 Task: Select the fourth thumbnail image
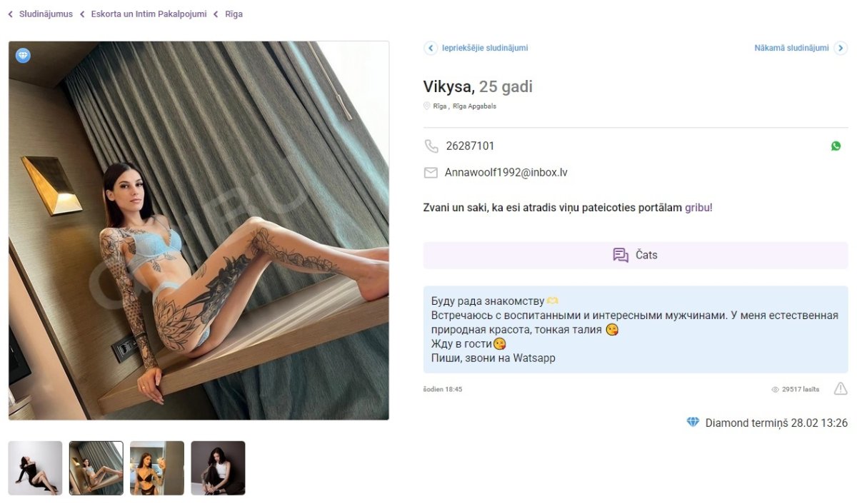pos(218,468)
